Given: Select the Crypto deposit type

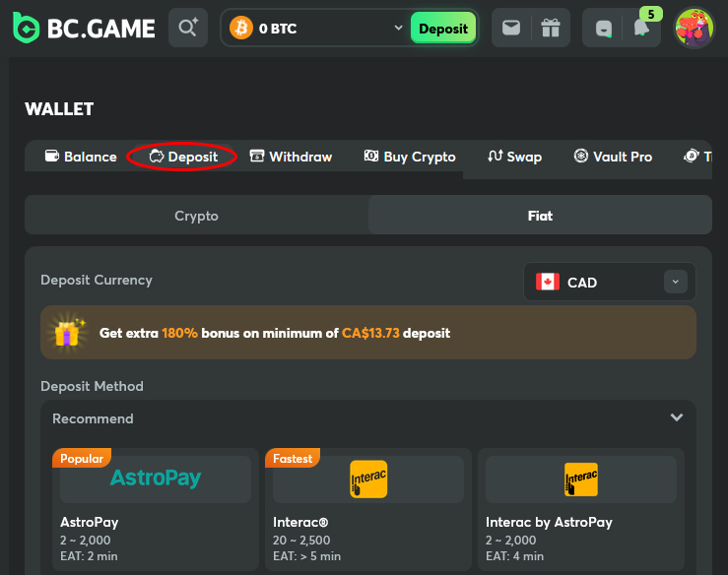Looking at the screenshot, I should click(196, 216).
